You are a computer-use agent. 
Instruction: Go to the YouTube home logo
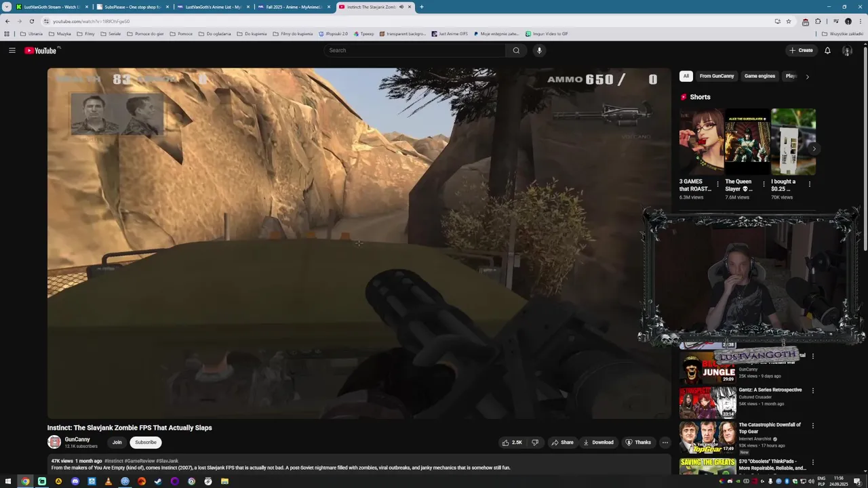coord(42,50)
